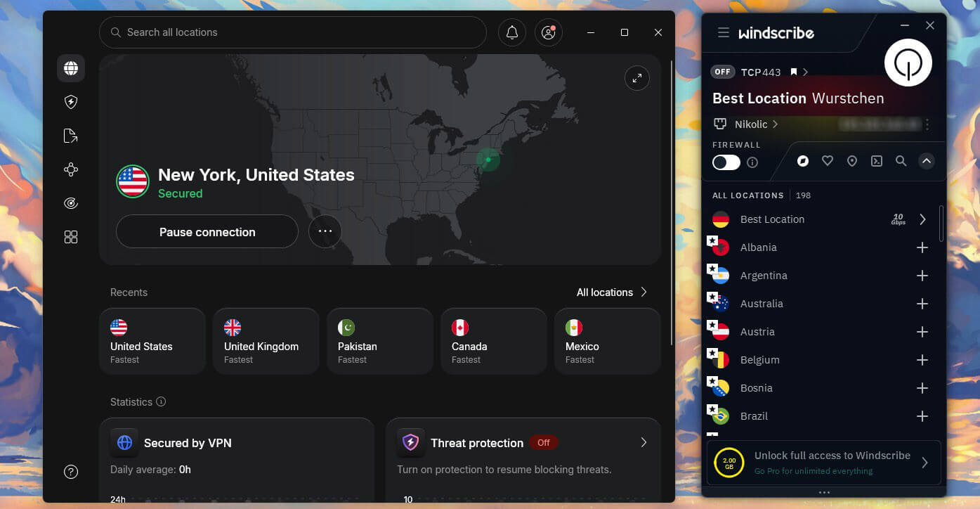
Task: Expand Australia locations with plus
Action: coord(922,304)
